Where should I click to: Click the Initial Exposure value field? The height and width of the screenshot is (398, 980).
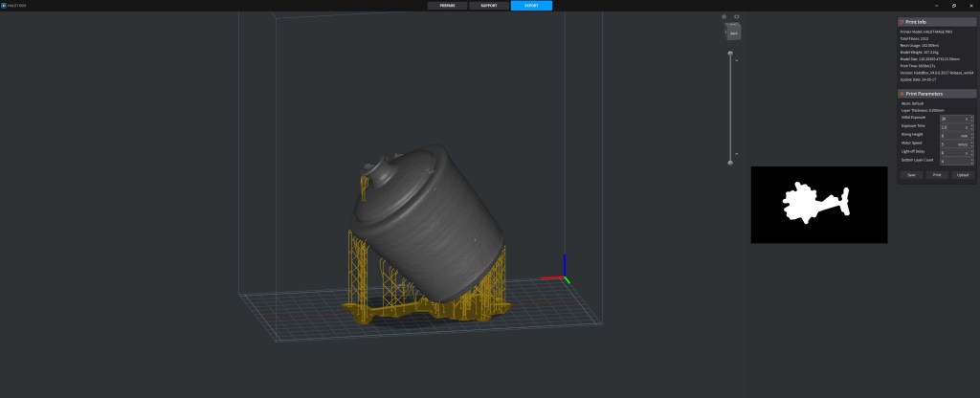[x=953, y=118]
